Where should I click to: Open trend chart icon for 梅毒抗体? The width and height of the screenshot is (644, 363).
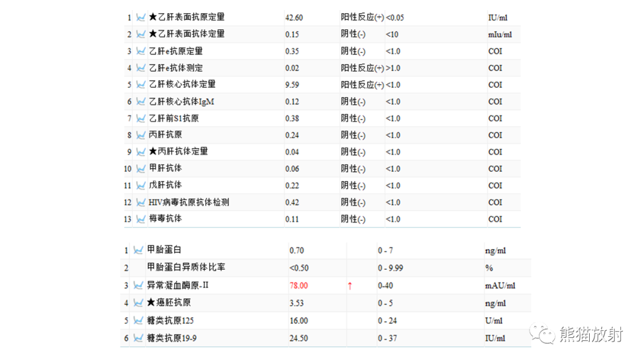pos(141,219)
